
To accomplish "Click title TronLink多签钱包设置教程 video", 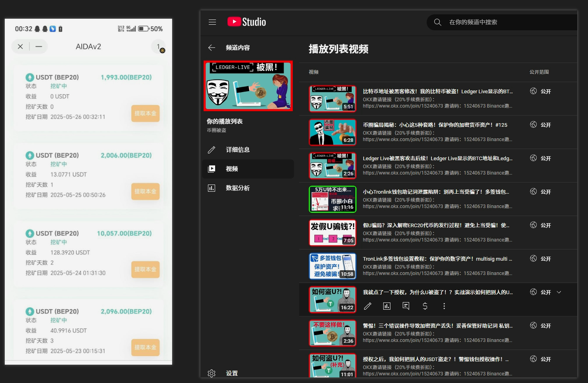I will [437, 259].
